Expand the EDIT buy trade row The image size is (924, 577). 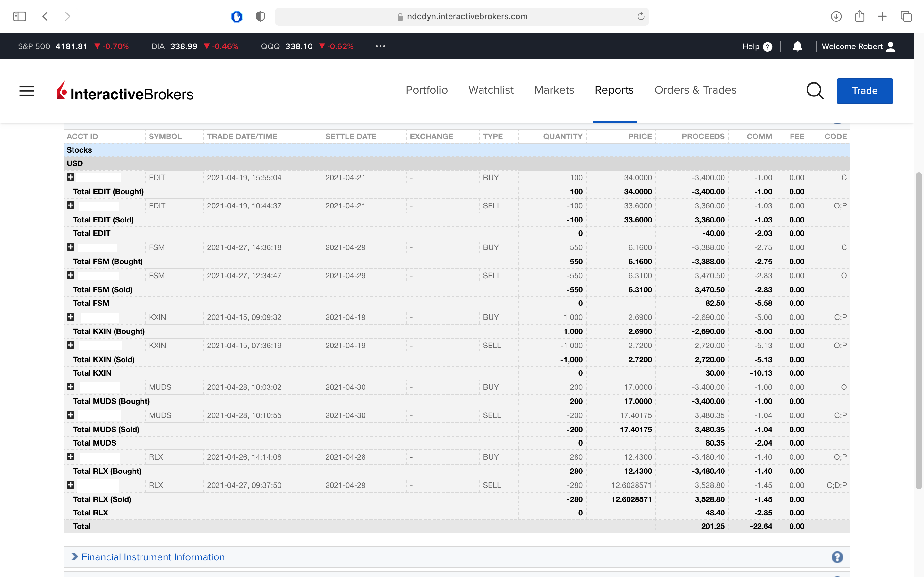[x=71, y=177]
